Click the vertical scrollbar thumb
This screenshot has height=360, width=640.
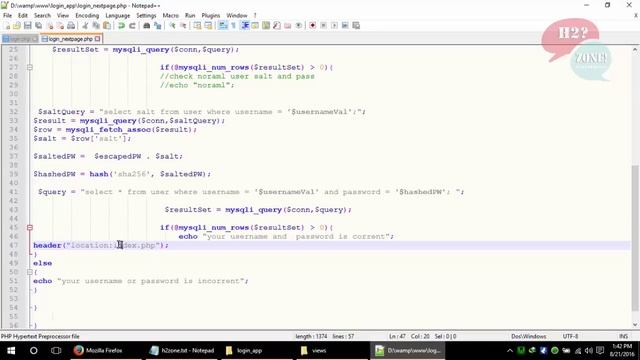coord(635,238)
